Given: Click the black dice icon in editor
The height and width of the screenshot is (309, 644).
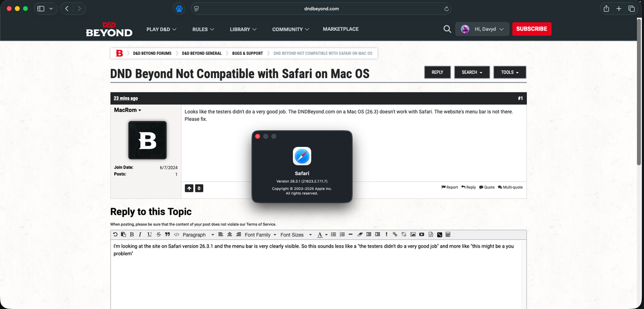Looking at the screenshot, I should pos(439,235).
